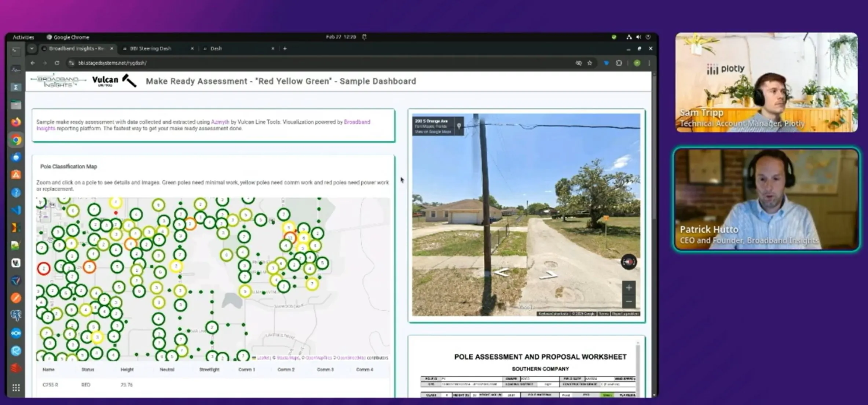Click location pin in Street View address card
The width and height of the screenshot is (868, 405).
[459, 126]
